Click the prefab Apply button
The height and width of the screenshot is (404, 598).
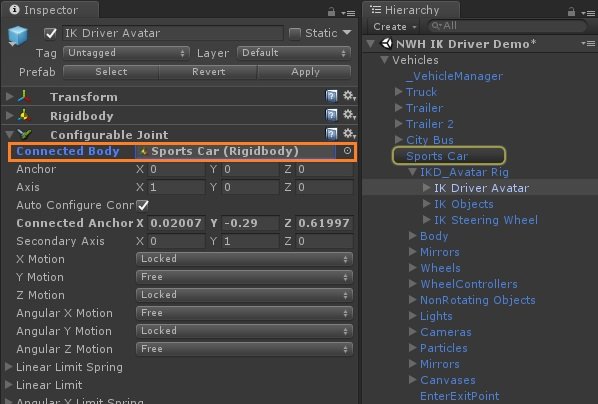coord(305,72)
